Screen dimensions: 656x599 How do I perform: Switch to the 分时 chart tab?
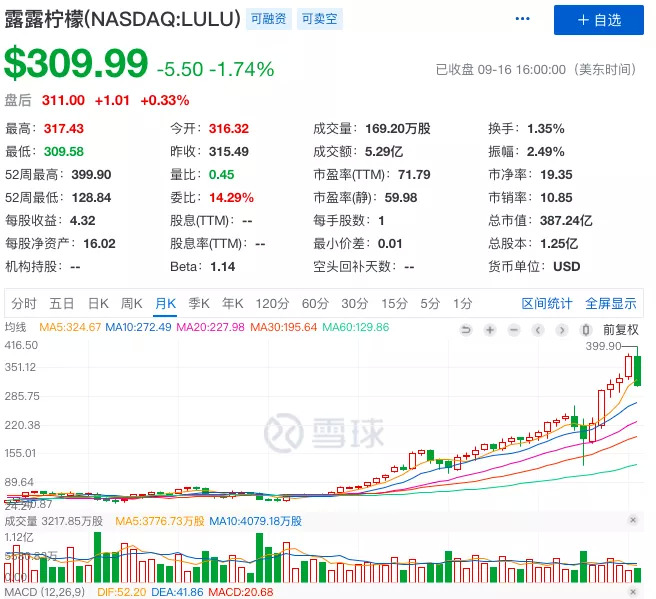click(x=24, y=303)
